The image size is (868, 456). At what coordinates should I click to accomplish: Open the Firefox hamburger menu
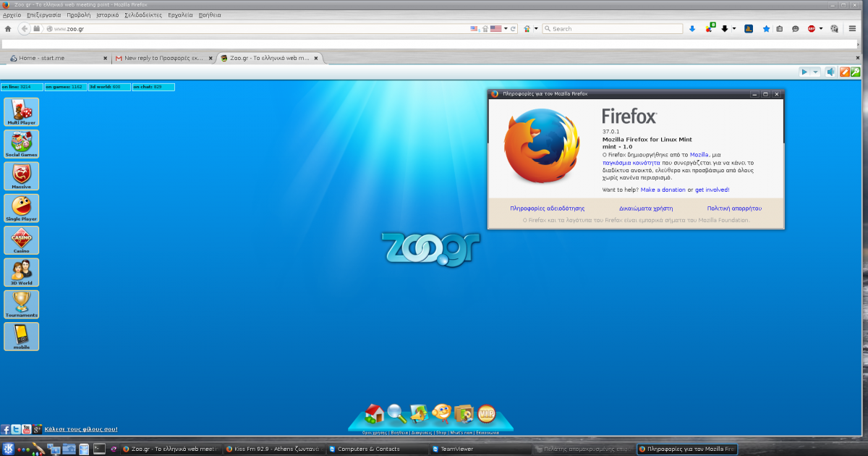coord(853,29)
